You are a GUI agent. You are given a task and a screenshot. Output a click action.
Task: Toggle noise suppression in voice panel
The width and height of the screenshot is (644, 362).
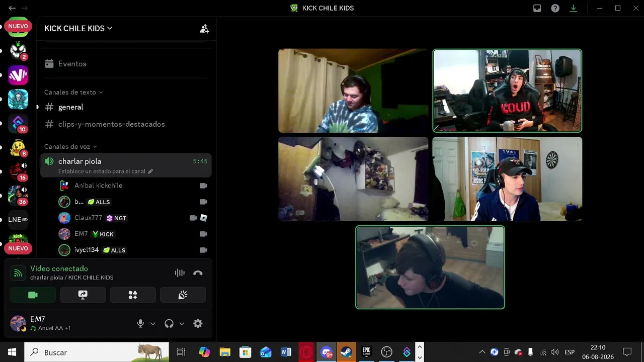[x=180, y=273]
